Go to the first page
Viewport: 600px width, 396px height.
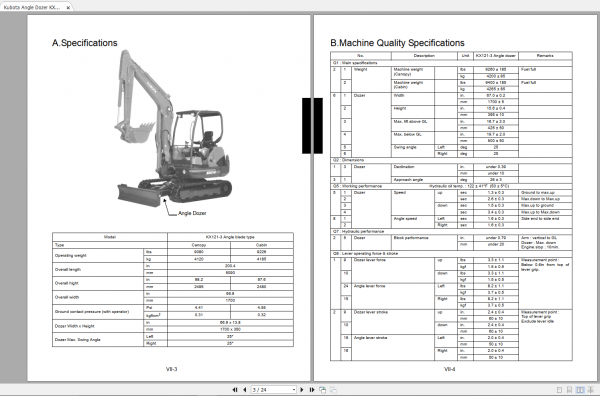(235, 389)
